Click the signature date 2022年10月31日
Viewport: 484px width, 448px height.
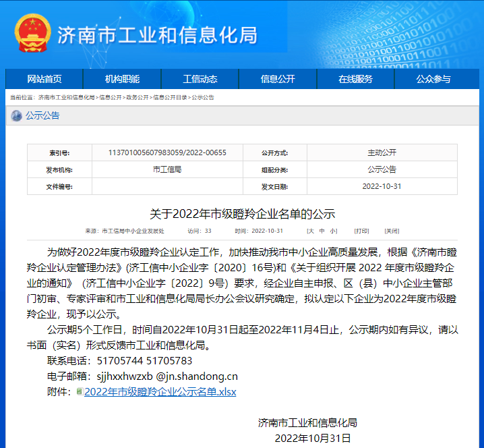coord(313,438)
